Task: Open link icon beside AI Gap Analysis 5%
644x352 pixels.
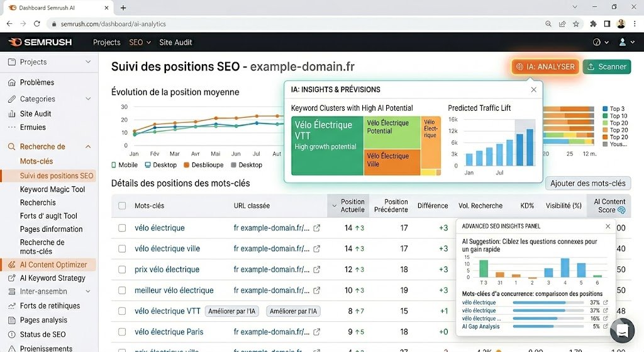Action: point(606,326)
